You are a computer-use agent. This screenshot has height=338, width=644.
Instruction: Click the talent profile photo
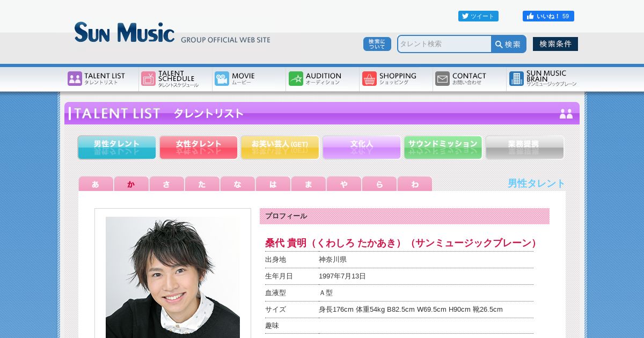point(173,277)
